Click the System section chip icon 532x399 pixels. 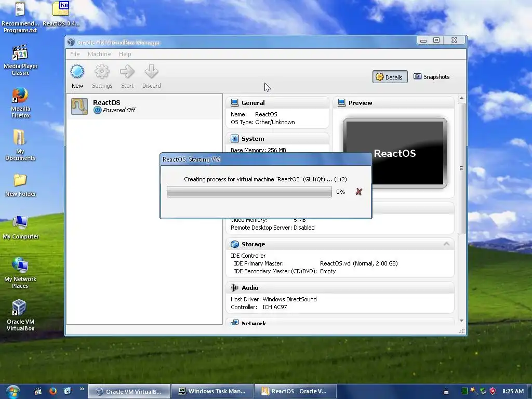tap(234, 138)
